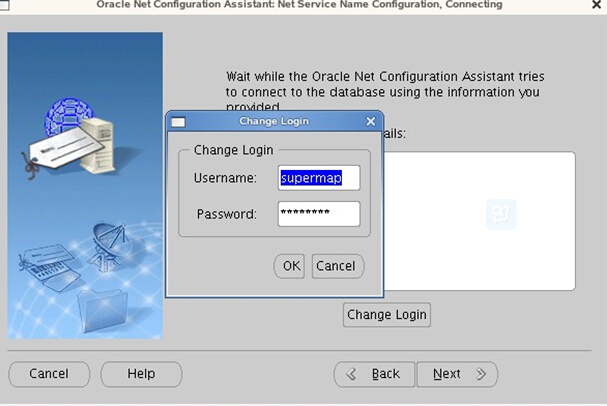Cancel the Net Configuration Assistant wizard
This screenshot has width=607, height=406.
coord(49,374)
